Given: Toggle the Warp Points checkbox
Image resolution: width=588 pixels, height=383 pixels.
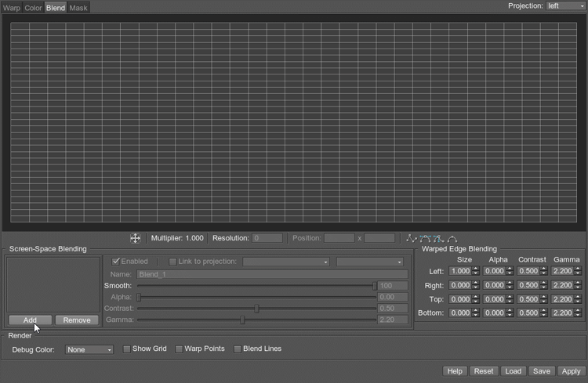Looking at the screenshot, I should tap(179, 349).
